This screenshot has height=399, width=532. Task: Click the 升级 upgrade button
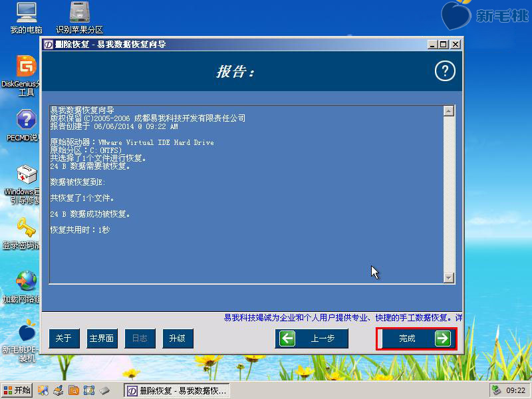[x=178, y=338]
